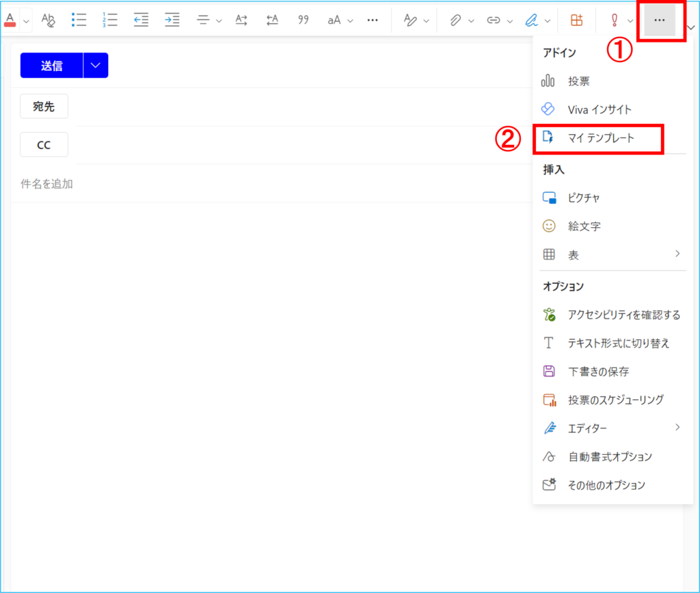Click the insert link icon
This screenshot has height=593, width=700.
pos(493,20)
